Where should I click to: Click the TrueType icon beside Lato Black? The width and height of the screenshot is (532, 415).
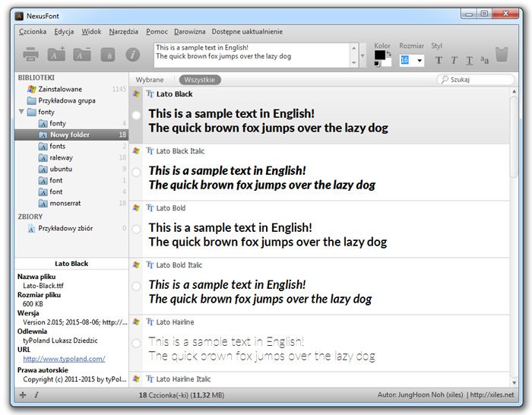[x=150, y=94]
